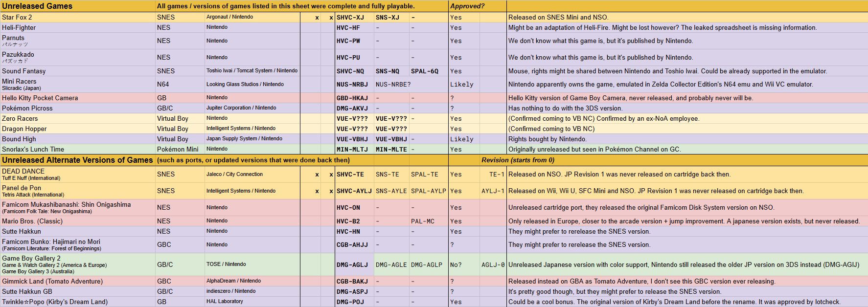Click the 'Revision (starts from 0)' header
This screenshot has width=868, height=307.
click(x=518, y=160)
